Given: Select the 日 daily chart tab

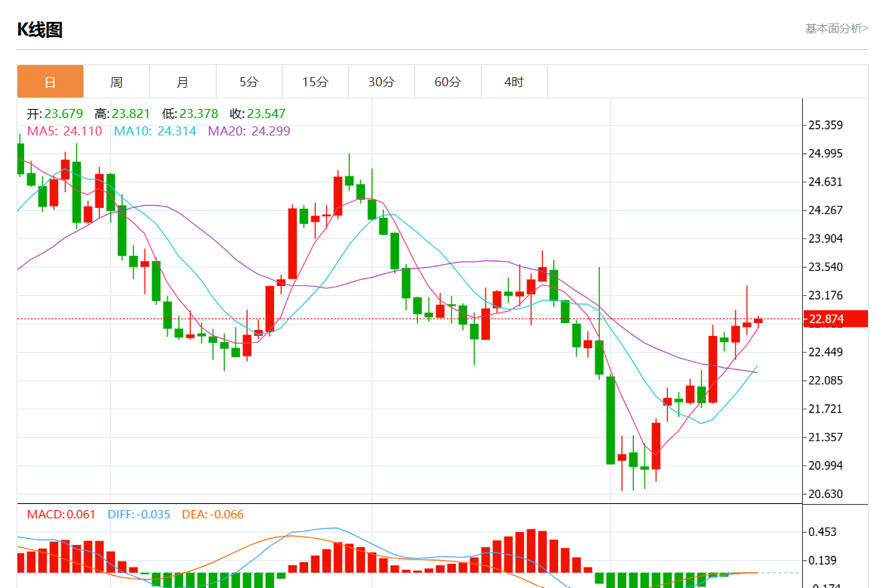Looking at the screenshot, I should pos(50,82).
